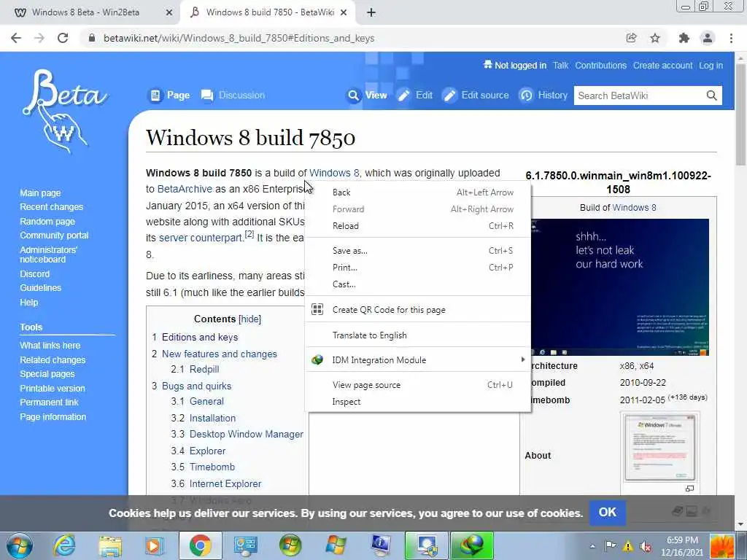Open File Explorer folder in taskbar
Screen dimensions: 747x560
pos(110,545)
